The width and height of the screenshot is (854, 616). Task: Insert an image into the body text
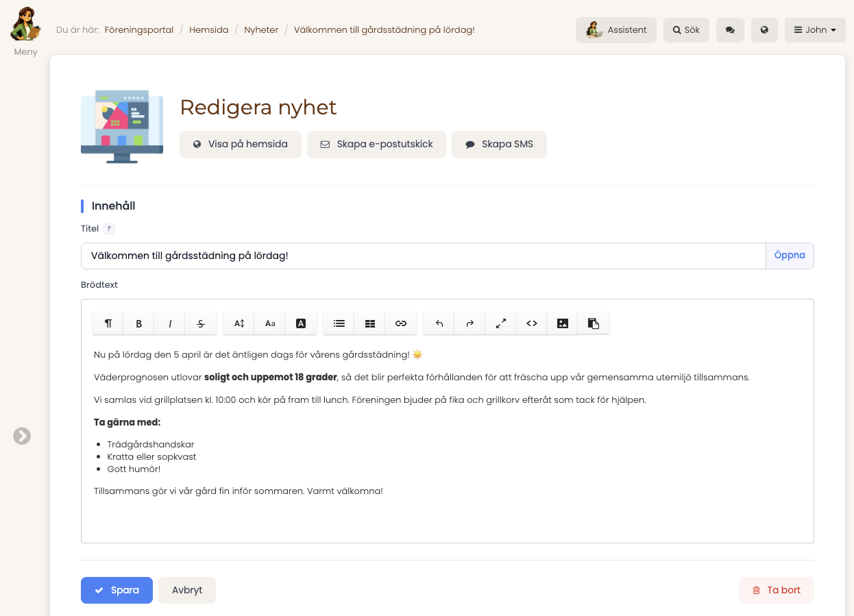point(563,323)
